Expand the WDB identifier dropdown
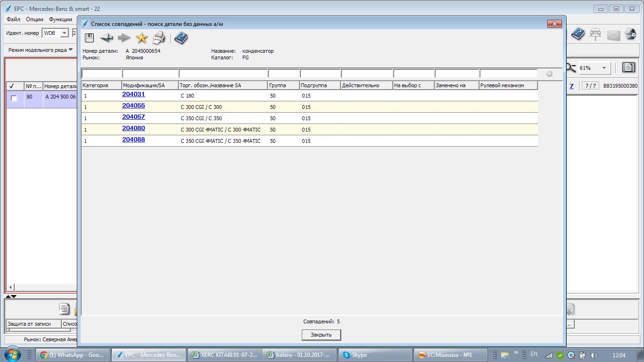This screenshot has height=362, width=644. [65, 33]
